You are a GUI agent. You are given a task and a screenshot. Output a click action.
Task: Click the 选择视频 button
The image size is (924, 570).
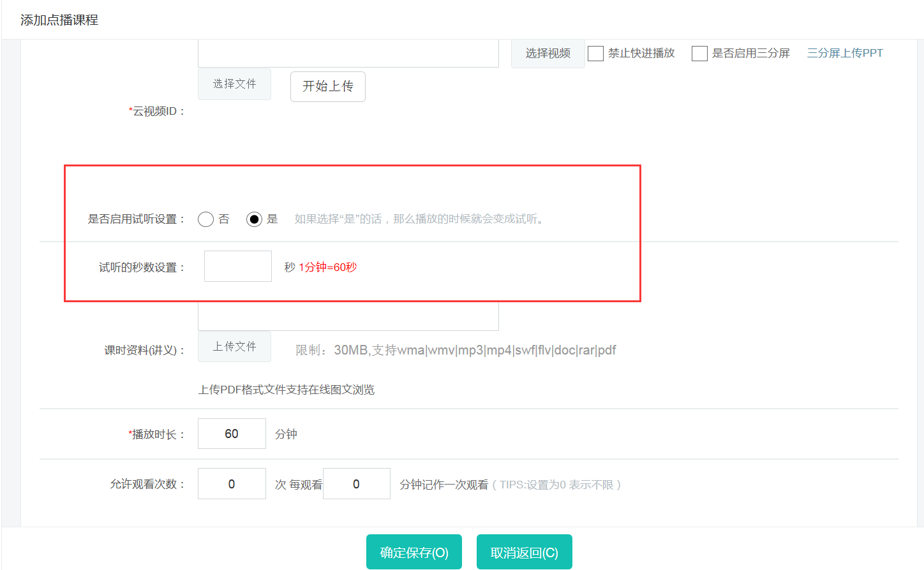[x=548, y=54]
